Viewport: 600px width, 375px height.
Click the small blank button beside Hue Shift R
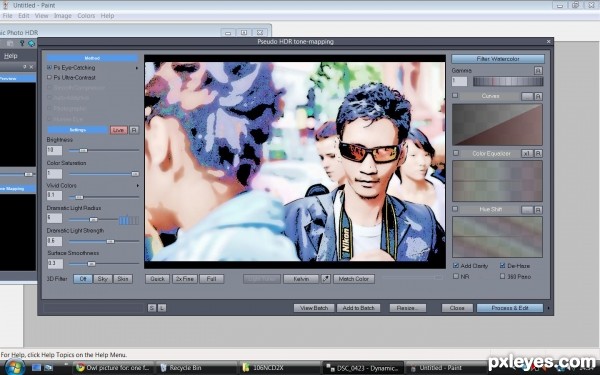tap(527, 210)
